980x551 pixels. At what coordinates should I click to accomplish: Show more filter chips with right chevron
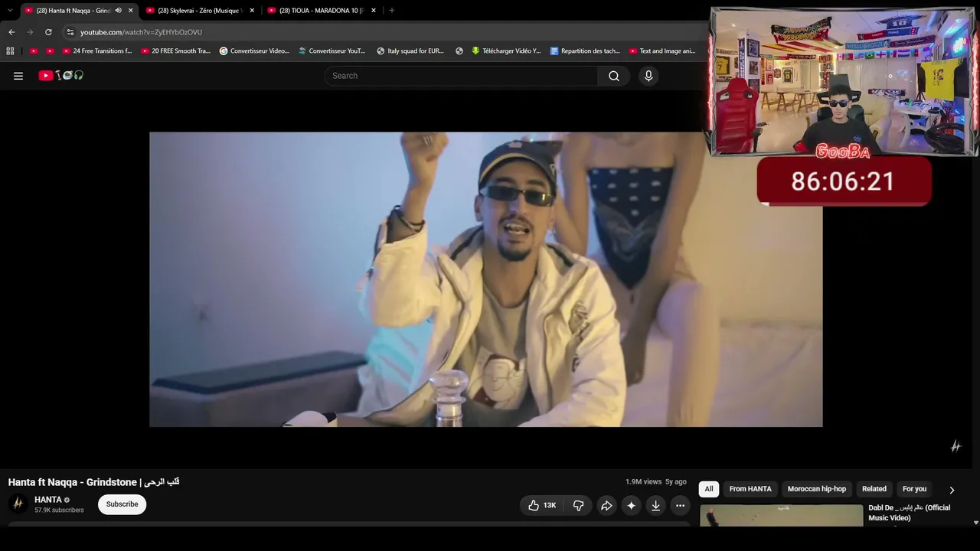click(952, 490)
